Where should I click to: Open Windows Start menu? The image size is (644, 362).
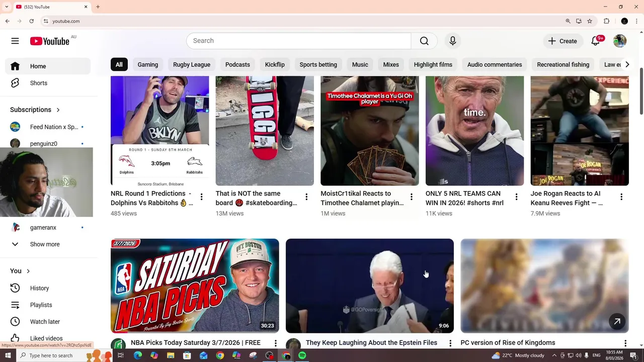(8, 355)
